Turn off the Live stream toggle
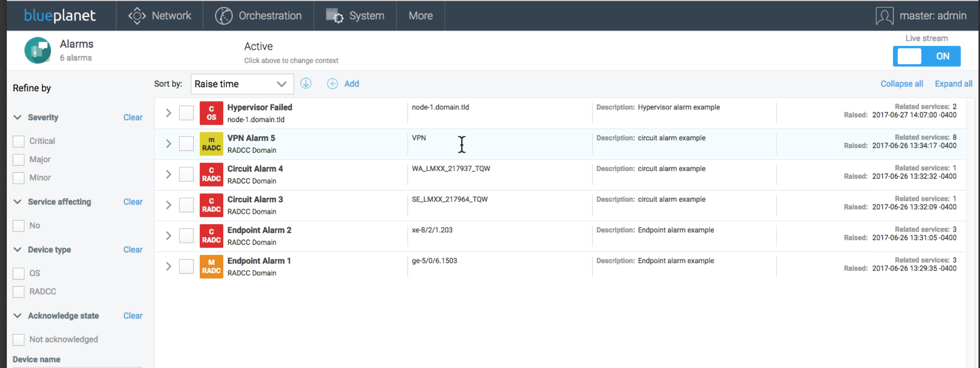 click(926, 56)
